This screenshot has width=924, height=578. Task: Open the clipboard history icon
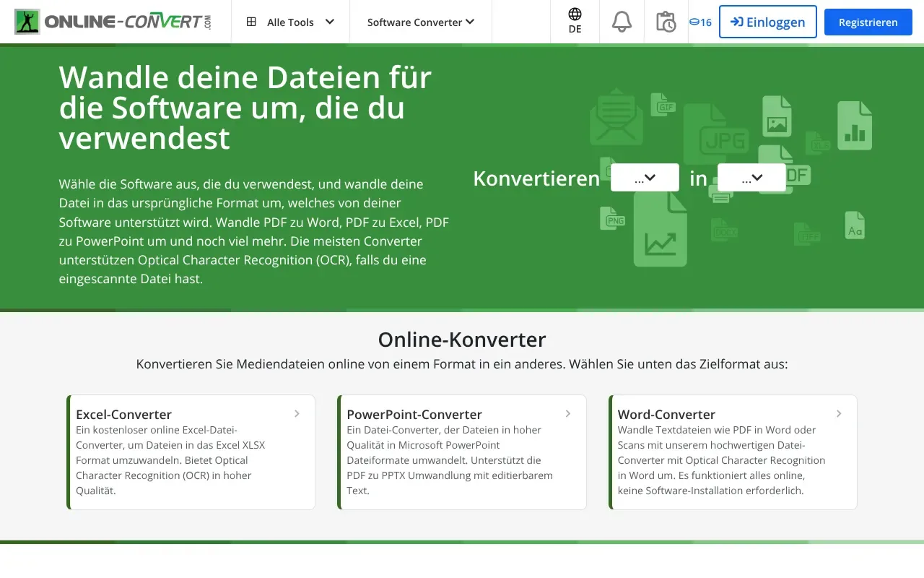click(x=666, y=22)
